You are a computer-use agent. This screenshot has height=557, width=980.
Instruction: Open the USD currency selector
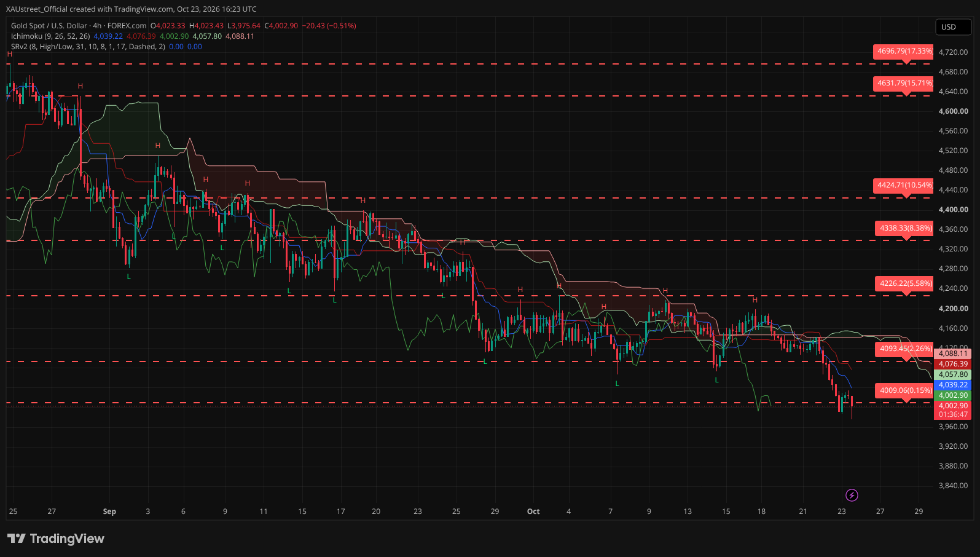point(953,26)
